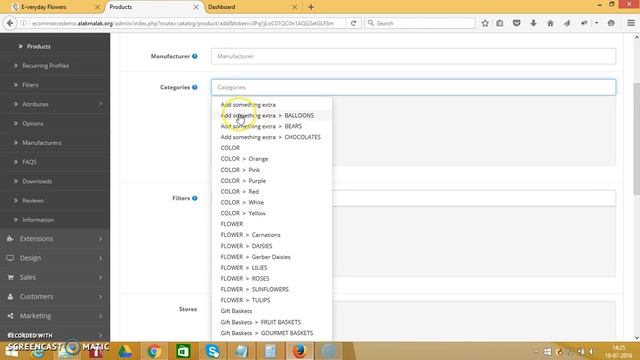
Task: Open Google Drive from the taskbar
Action: [125, 351]
